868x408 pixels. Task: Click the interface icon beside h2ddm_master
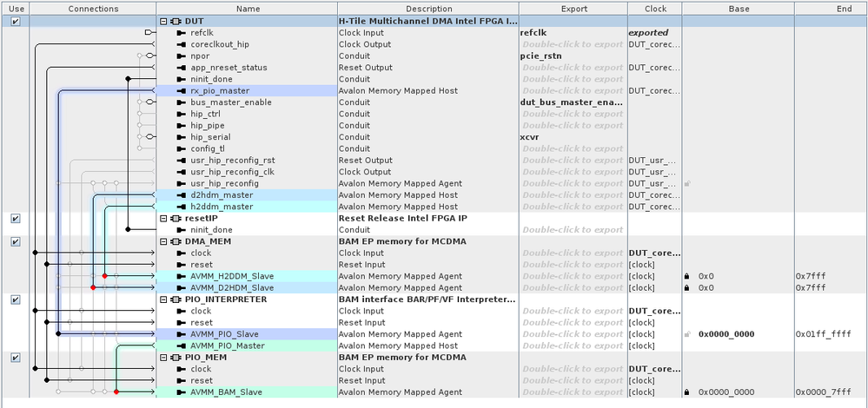tap(182, 207)
